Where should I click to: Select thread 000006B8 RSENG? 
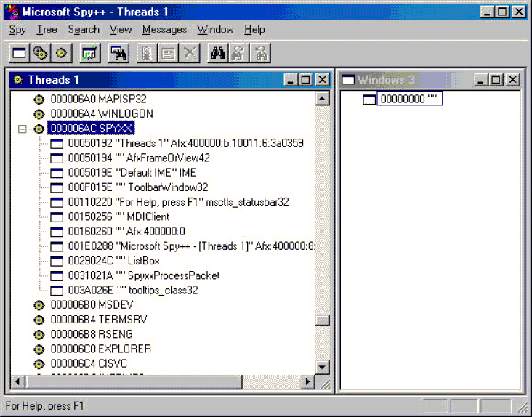tap(92, 334)
